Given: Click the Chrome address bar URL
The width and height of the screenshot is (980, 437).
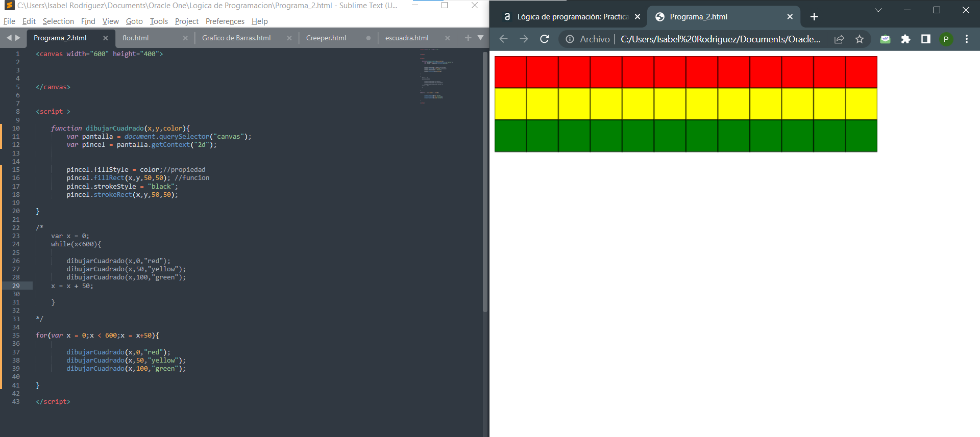Looking at the screenshot, I should (720, 39).
